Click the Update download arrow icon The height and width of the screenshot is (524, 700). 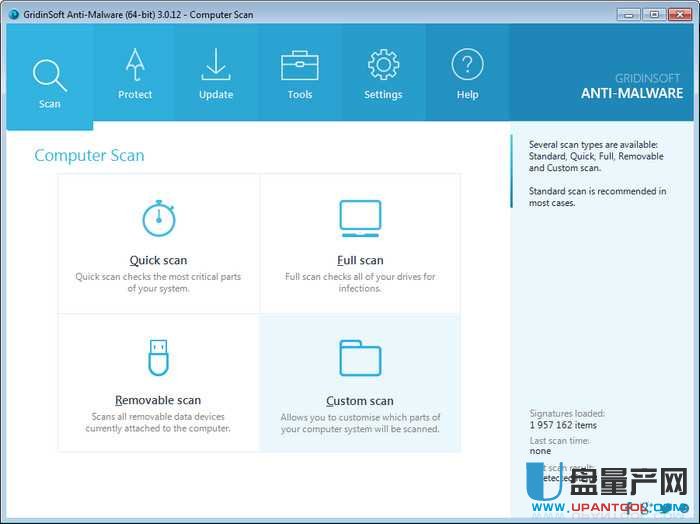(215, 65)
